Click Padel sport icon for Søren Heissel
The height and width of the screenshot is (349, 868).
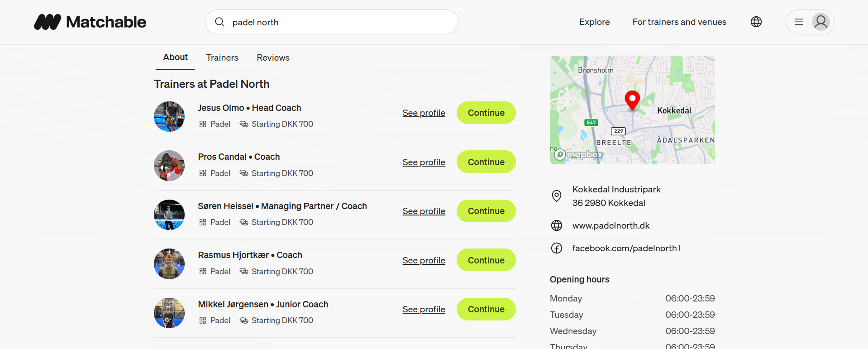(x=203, y=222)
